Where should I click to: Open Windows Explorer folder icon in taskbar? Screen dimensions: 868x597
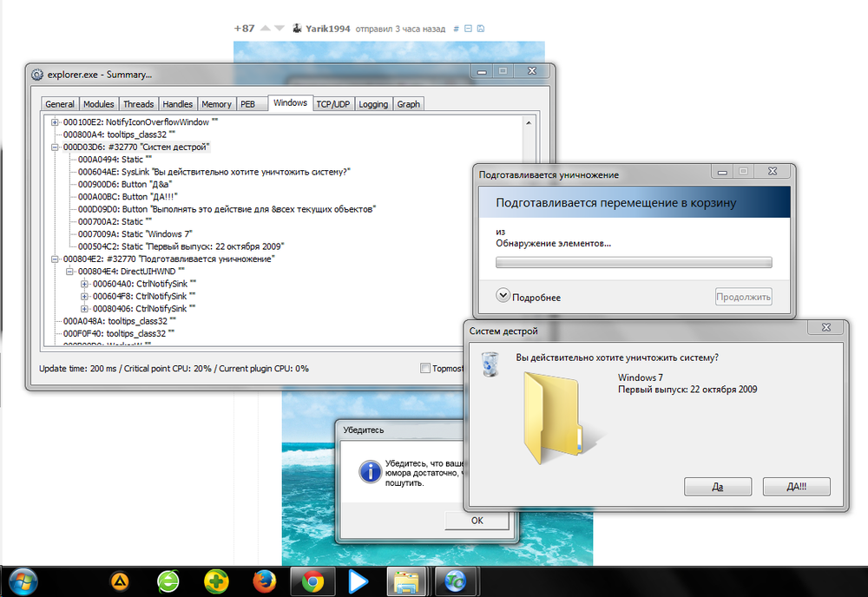point(404,580)
